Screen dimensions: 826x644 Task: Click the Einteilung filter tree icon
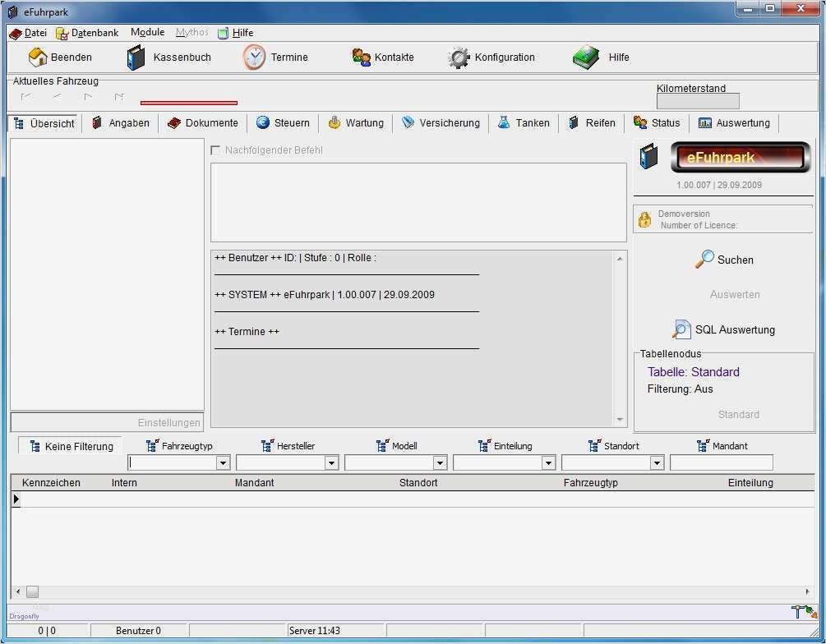[x=484, y=445]
